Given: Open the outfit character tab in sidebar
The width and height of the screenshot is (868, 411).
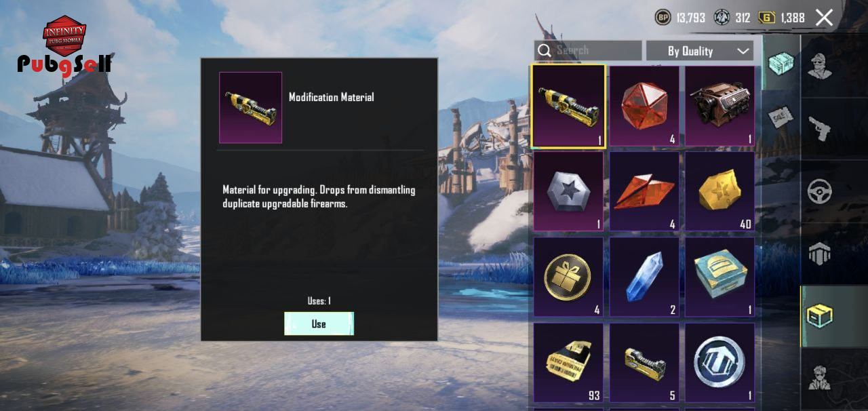Looking at the screenshot, I should click(x=820, y=65).
